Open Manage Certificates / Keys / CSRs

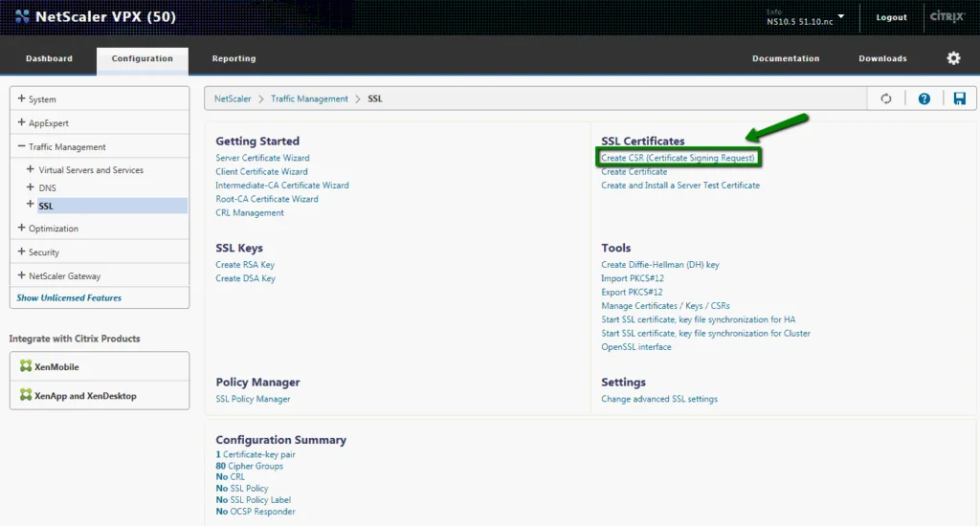[666, 306]
